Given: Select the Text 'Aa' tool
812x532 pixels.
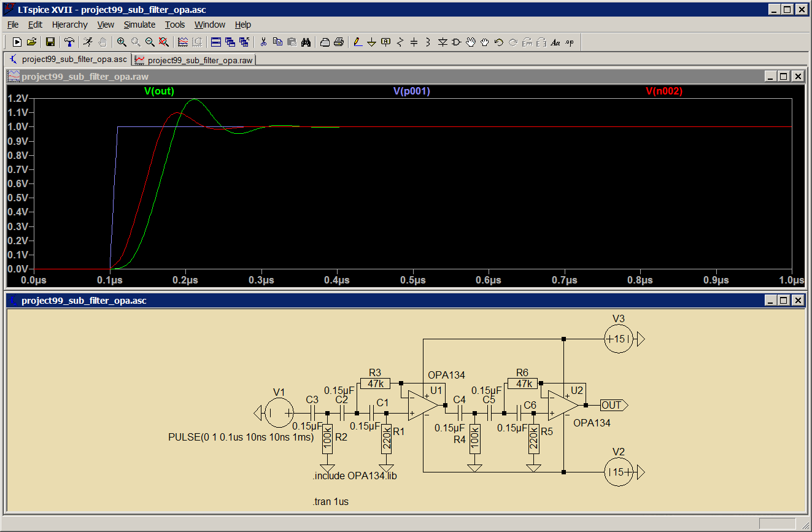Looking at the screenshot, I should (555, 42).
